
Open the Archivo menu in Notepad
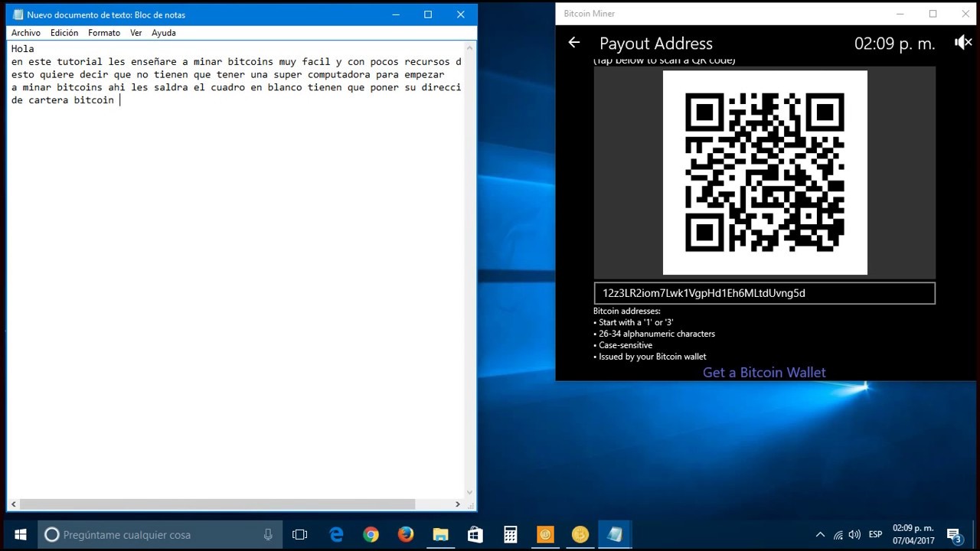(26, 33)
